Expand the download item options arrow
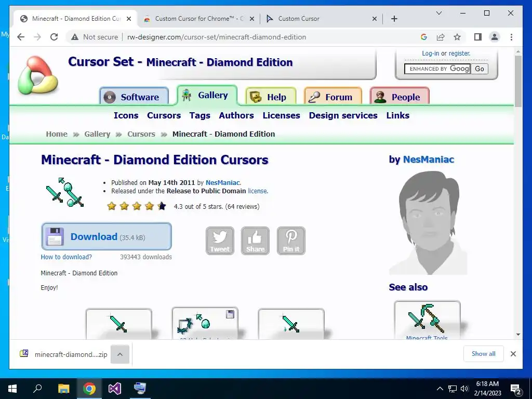The height and width of the screenshot is (399, 532). tap(120, 354)
